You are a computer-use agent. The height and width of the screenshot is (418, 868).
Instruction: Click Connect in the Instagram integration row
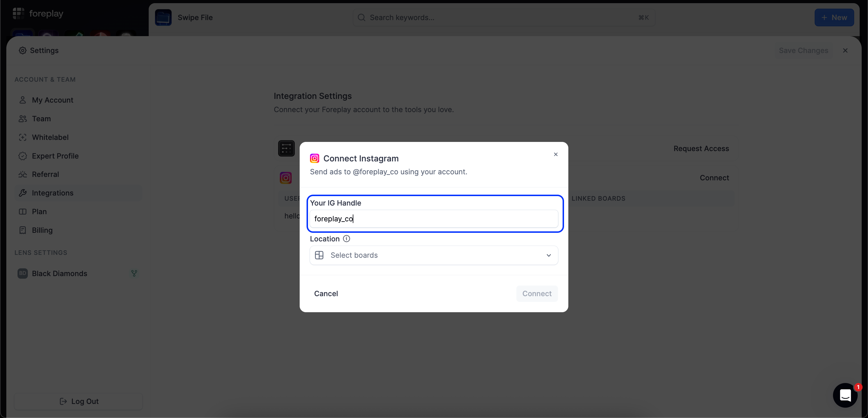(x=714, y=178)
